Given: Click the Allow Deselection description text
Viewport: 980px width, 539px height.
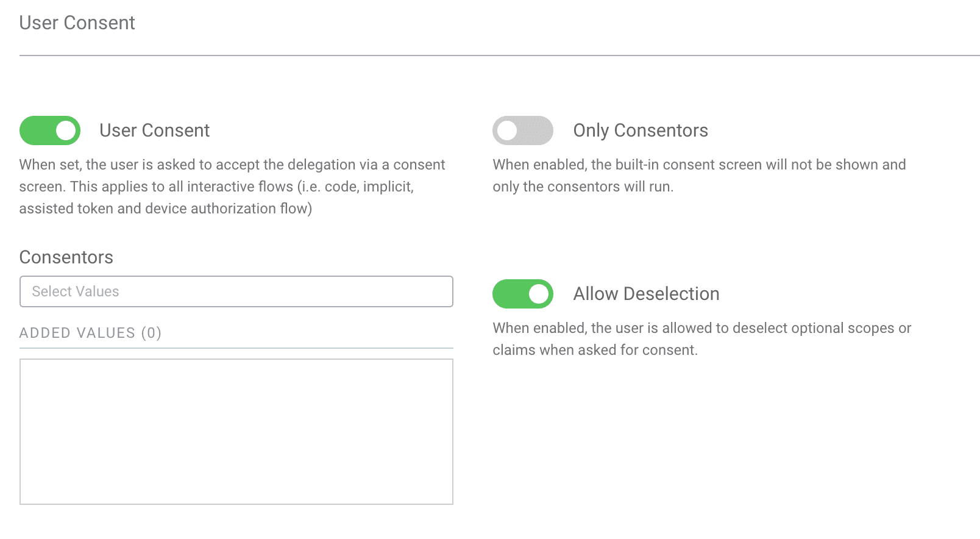Looking at the screenshot, I should tap(701, 338).
